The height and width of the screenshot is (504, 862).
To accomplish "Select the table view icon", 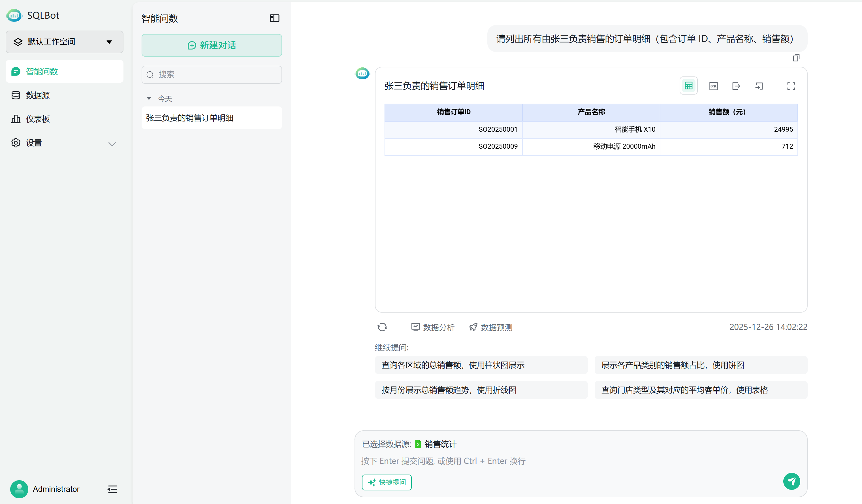I will pos(688,86).
